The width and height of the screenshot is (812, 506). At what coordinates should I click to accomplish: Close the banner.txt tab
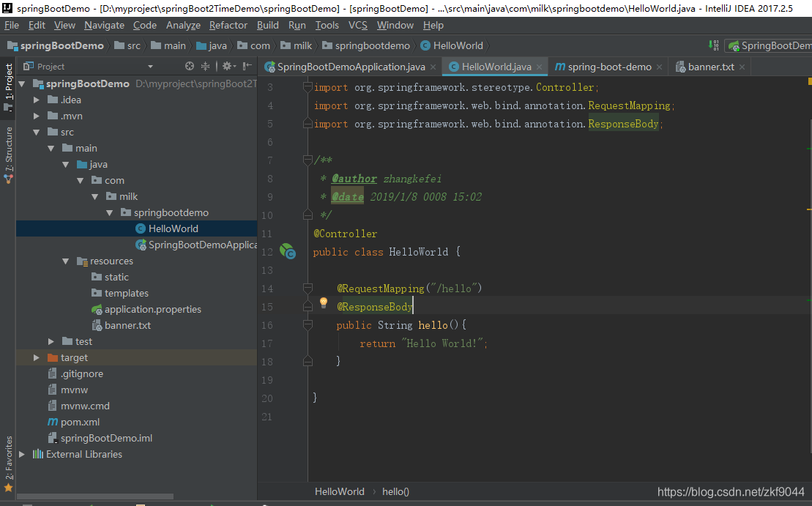point(742,67)
